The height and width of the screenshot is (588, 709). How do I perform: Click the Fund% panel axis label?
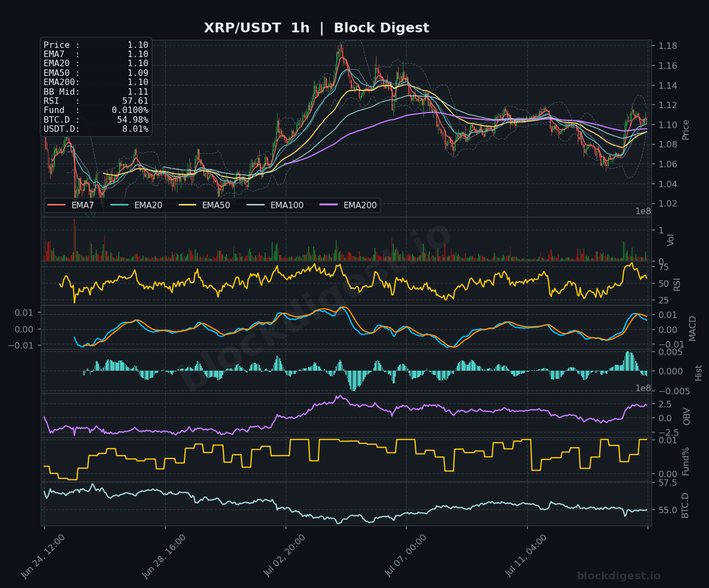tap(685, 461)
